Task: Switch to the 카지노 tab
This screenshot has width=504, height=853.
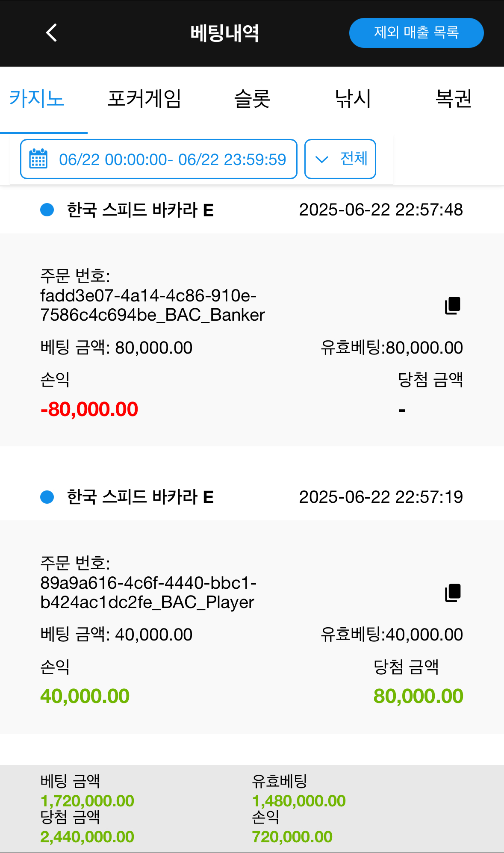Action: 37,99
